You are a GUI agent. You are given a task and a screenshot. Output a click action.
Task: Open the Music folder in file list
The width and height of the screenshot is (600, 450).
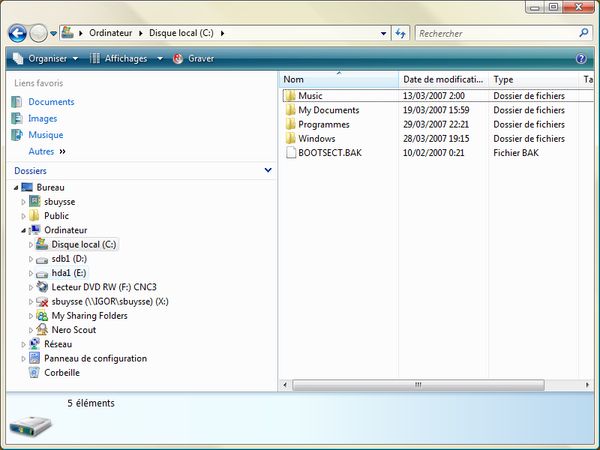(x=309, y=96)
